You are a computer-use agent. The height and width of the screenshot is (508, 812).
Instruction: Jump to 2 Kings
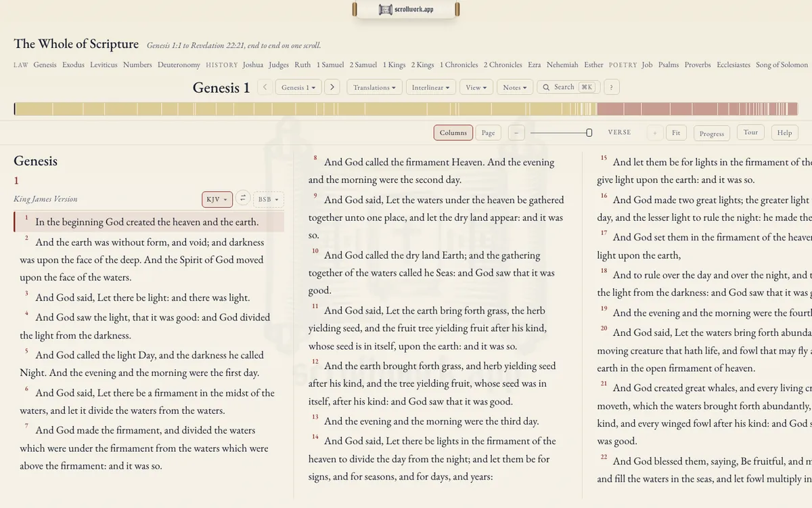click(423, 65)
